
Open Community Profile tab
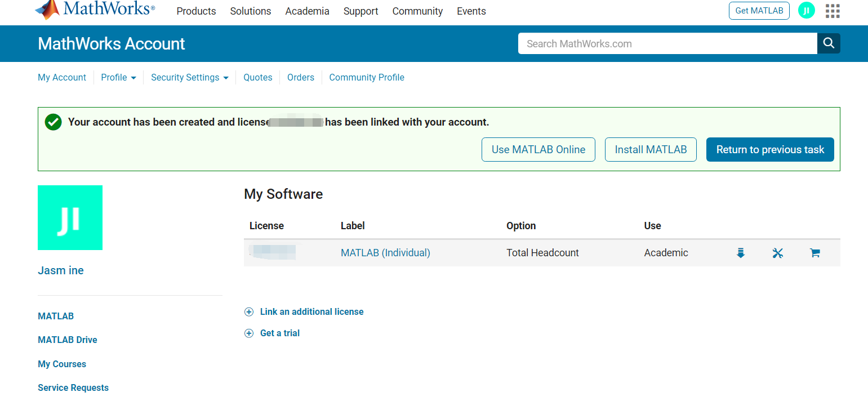coord(367,78)
